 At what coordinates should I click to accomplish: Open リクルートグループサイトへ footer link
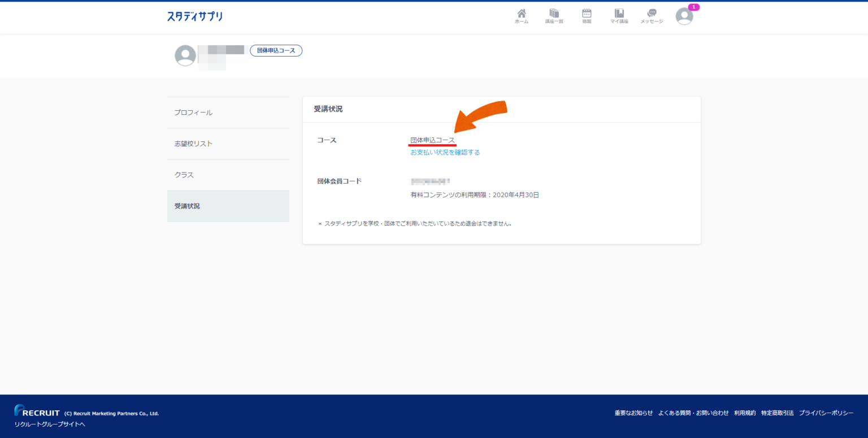point(50,424)
